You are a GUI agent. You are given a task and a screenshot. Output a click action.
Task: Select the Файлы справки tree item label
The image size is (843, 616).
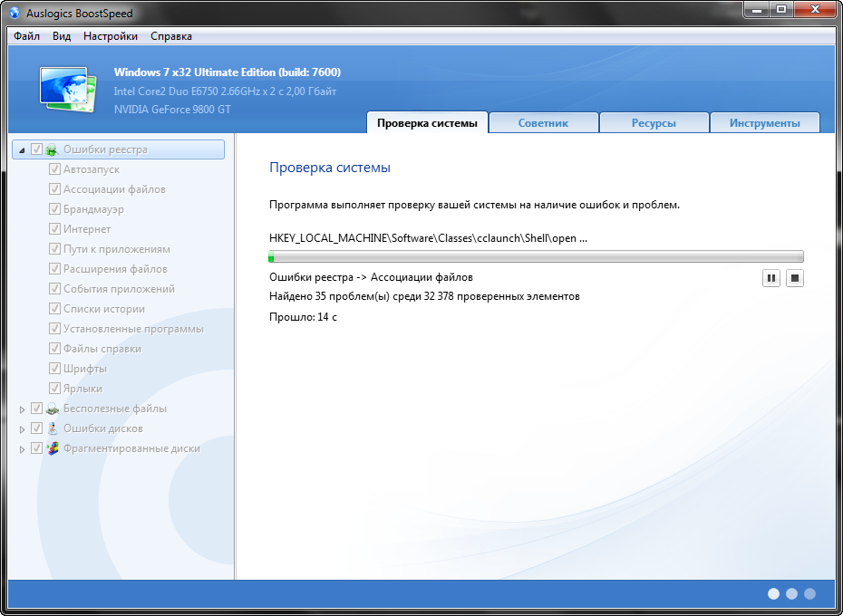[102, 349]
